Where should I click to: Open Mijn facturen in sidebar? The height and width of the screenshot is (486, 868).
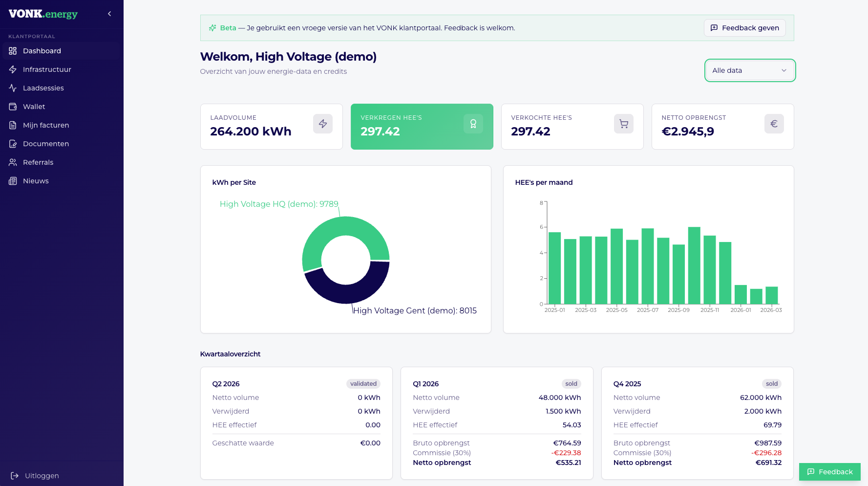pos(62,125)
